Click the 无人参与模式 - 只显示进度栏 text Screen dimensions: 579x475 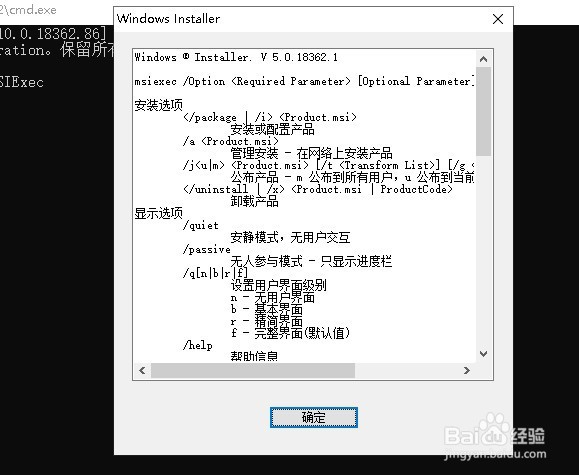click(311, 262)
